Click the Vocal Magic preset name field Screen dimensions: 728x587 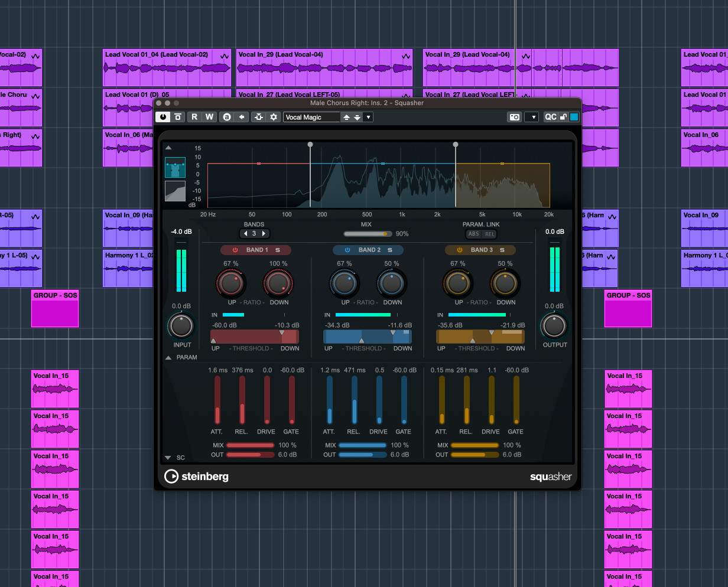pos(311,117)
